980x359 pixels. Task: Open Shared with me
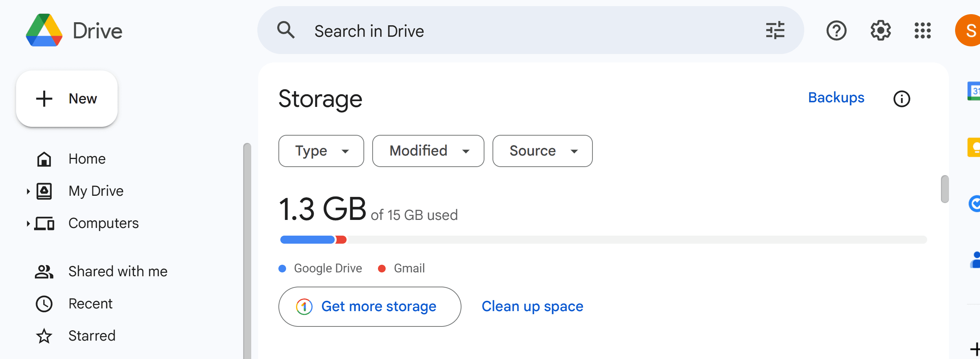pyautogui.click(x=118, y=271)
